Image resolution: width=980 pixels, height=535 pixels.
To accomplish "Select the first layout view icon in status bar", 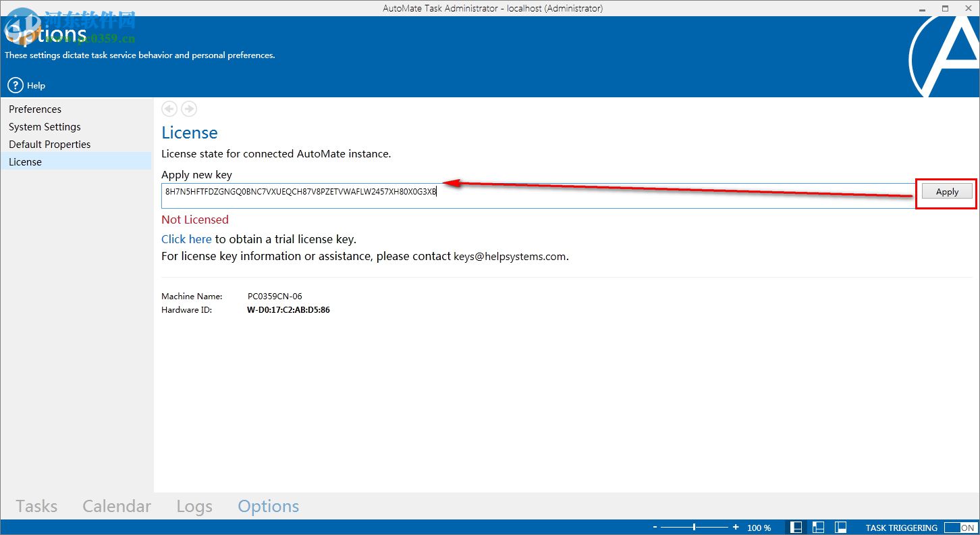I will tap(796, 528).
